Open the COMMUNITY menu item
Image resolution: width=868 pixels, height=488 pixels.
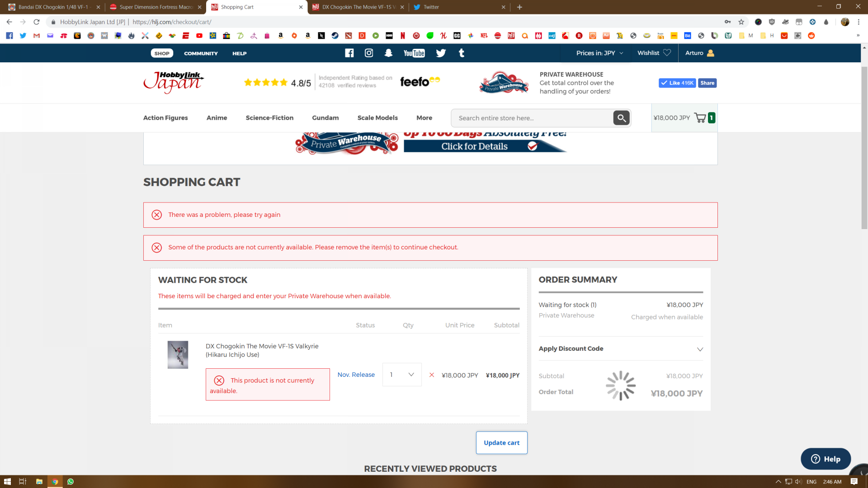[x=201, y=53]
